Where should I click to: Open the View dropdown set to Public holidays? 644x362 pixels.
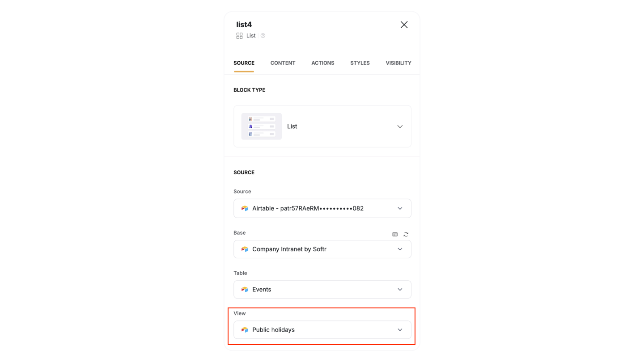tap(399, 329)
